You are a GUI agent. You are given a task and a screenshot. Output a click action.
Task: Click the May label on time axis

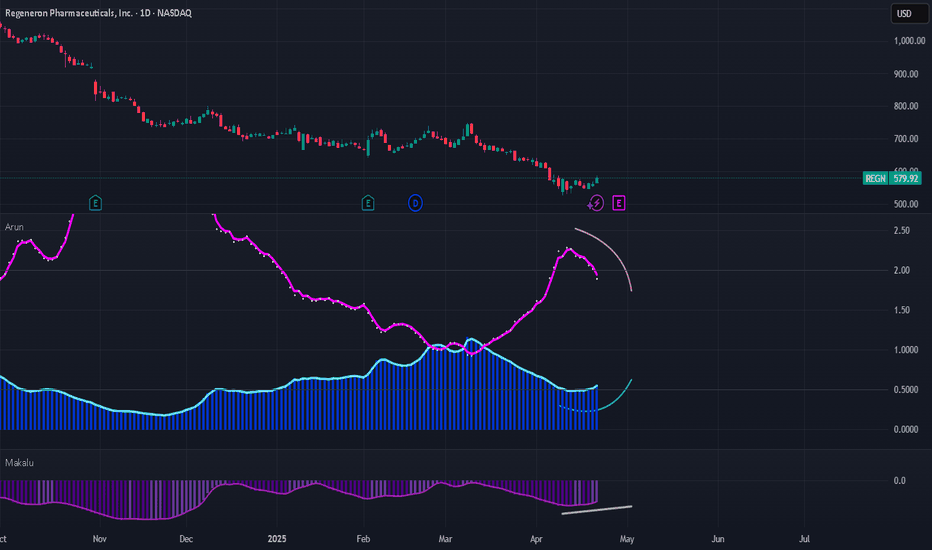(x=627, y=539)
